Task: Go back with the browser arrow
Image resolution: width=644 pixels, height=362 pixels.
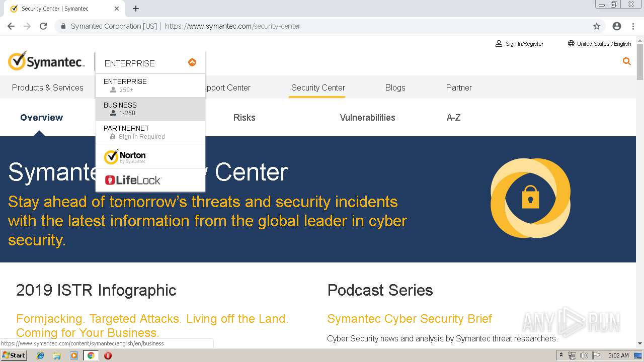Action: point(11,26)
